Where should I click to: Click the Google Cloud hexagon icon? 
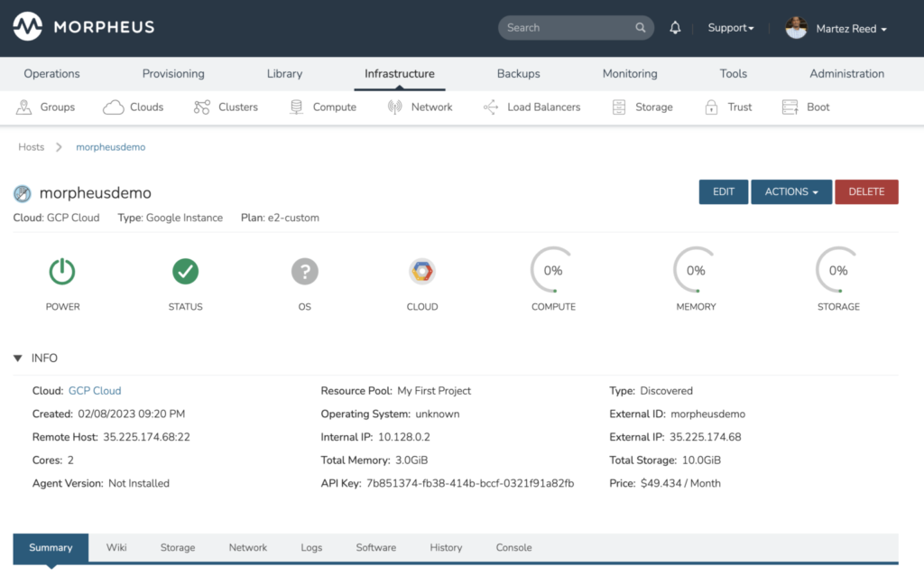pos(422,271)
